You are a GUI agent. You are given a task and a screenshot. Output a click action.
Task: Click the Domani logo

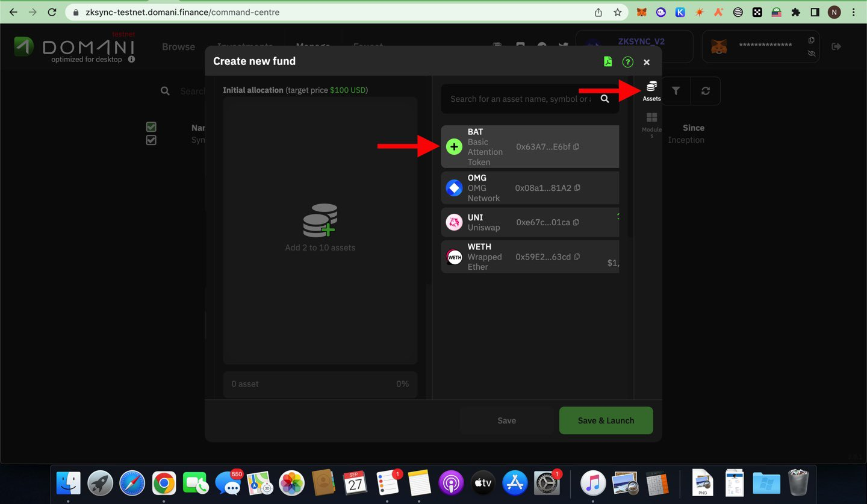(75, 47)
